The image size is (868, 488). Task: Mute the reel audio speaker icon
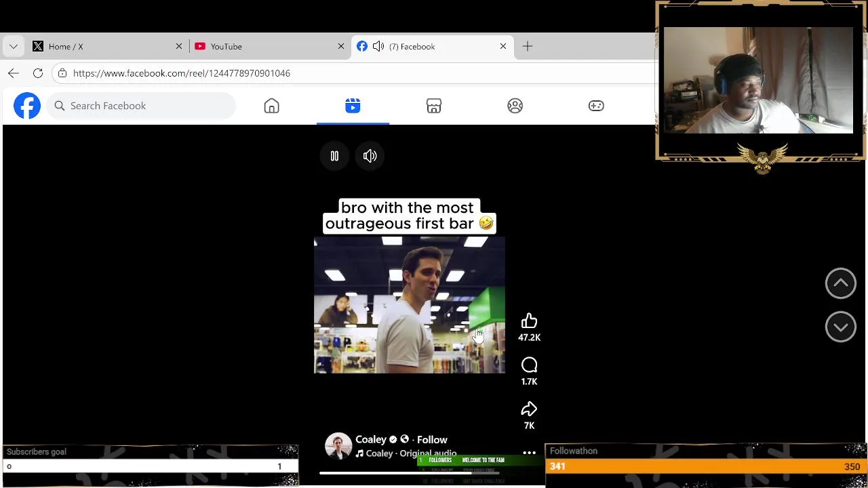(370, 156)
